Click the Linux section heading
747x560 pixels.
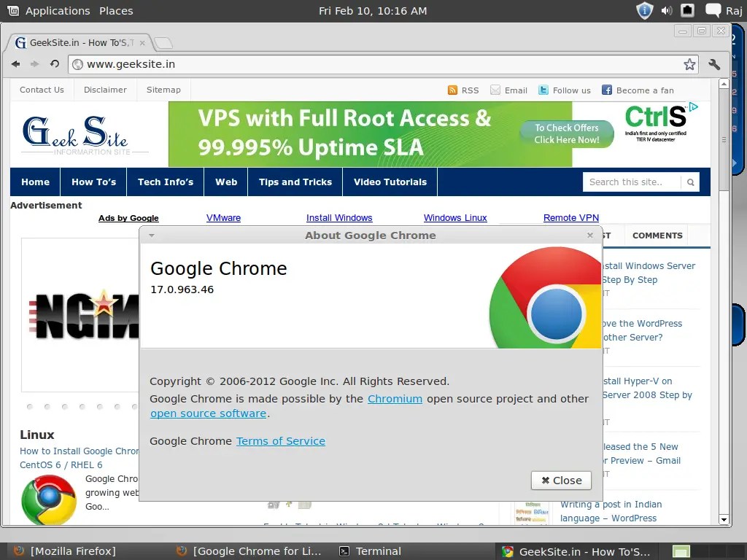click(x=37, y=435)
